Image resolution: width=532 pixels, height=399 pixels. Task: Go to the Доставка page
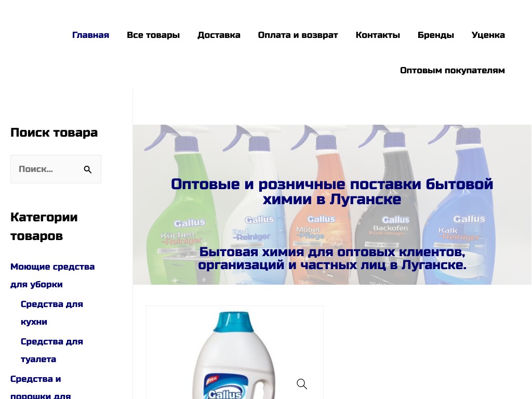[x=219, y=35]
